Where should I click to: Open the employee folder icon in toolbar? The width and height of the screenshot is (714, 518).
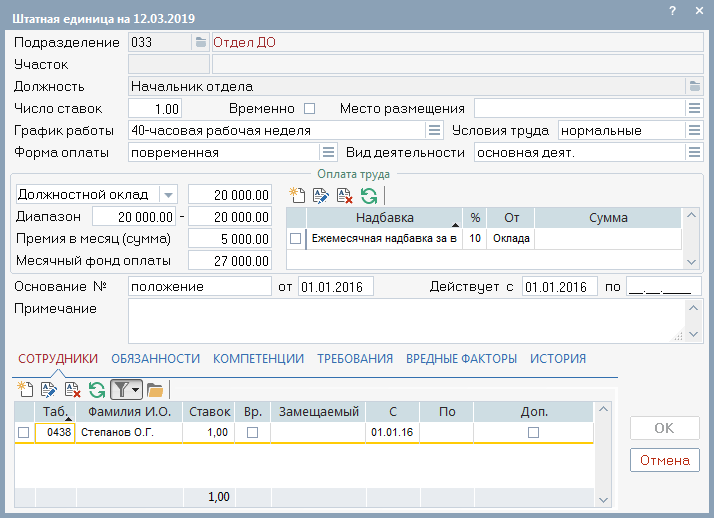pyautogui.click(x=155, y=390)
